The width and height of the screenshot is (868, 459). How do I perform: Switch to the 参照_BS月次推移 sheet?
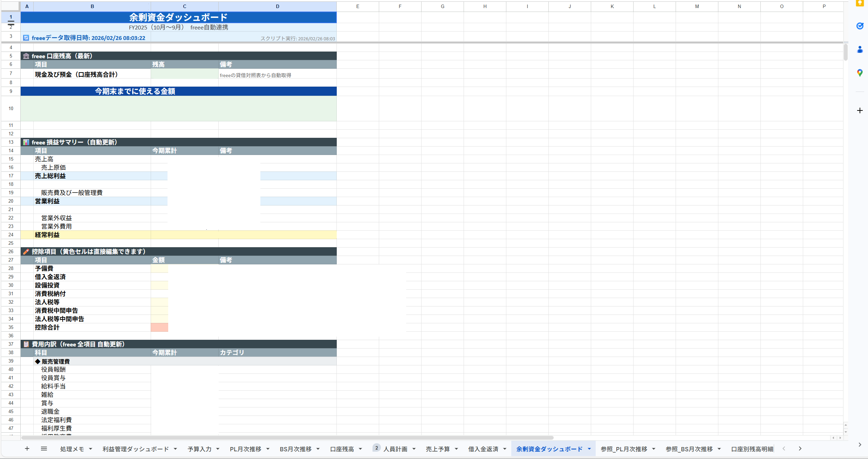pyautogui.click(x=689, y=449)
